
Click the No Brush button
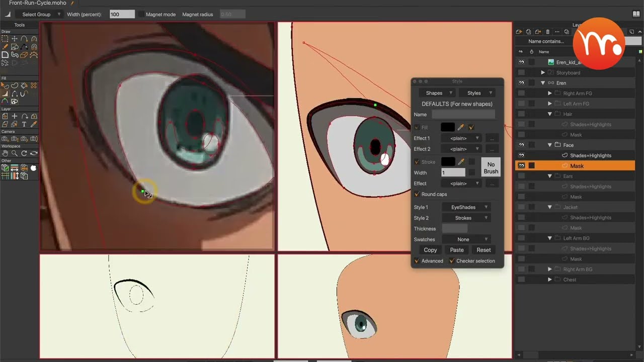point(491,167)
